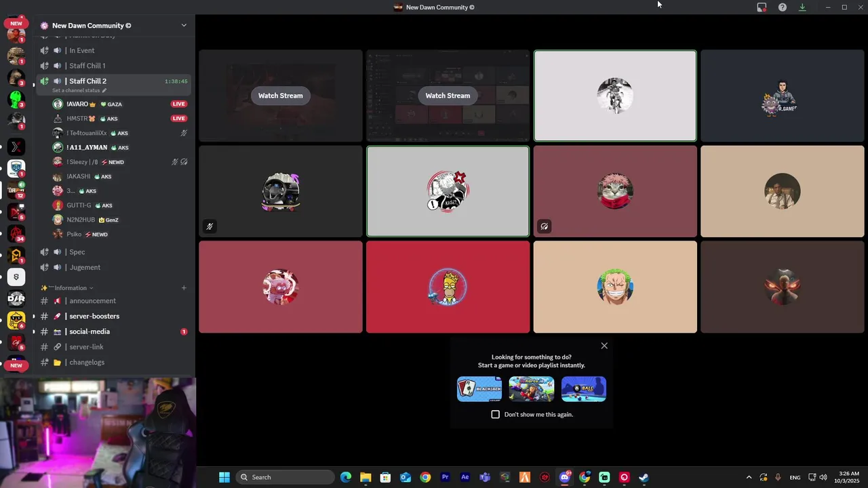This screenshot has width=868, height=488.
Task: Open Microsoft Store from the taskbar
Action: pos(385,477)
